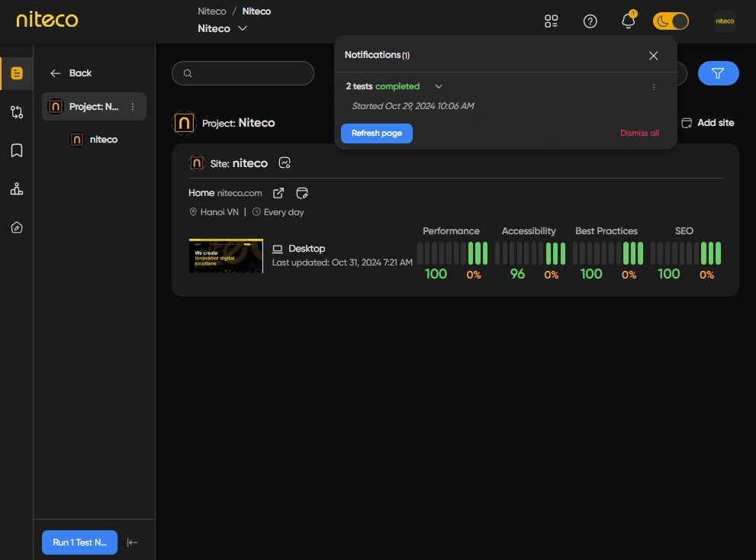Click the niteco logo in the header
The image size is (756, 560).
coord(47,20)
